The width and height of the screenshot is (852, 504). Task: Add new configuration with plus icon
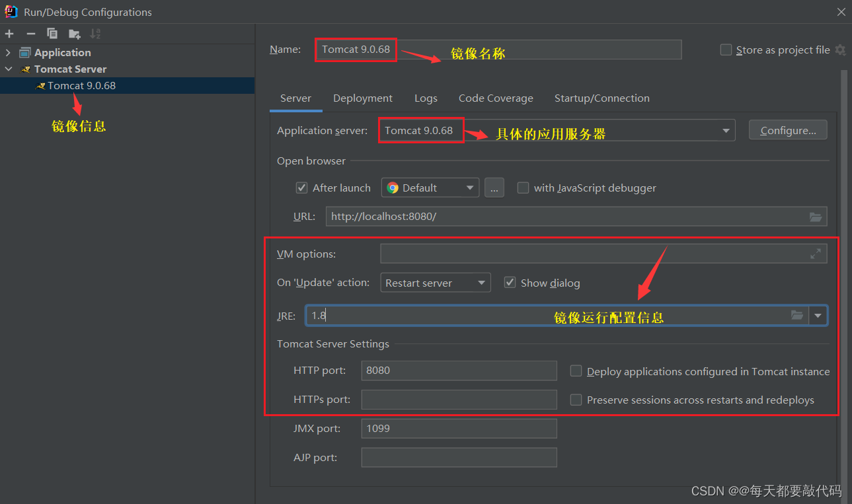click(9, 34)
